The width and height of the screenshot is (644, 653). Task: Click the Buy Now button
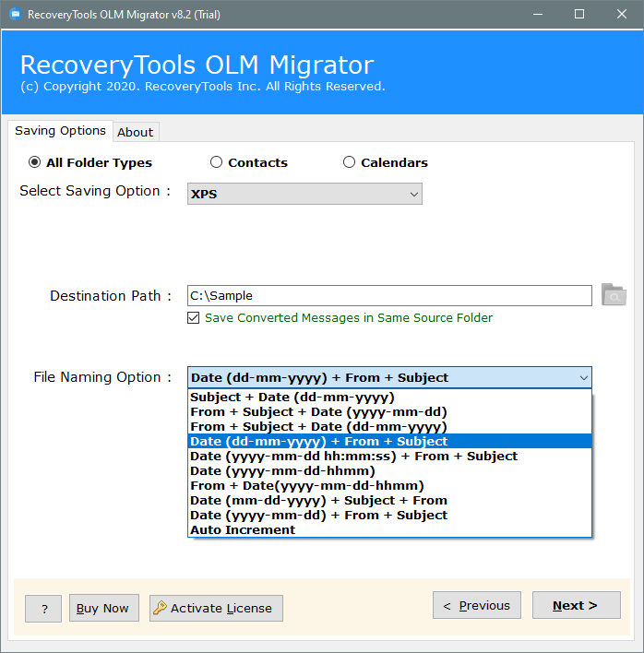click(x=104, y=608)
